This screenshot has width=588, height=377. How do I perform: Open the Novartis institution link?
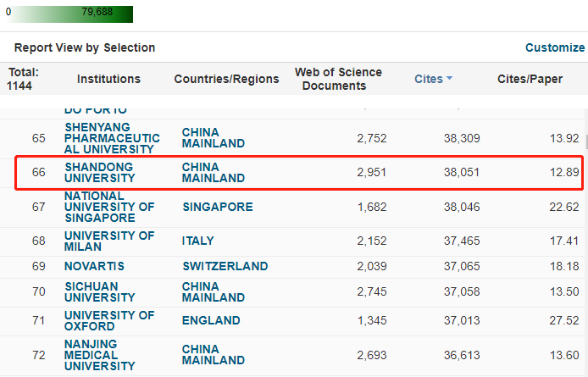94,266
